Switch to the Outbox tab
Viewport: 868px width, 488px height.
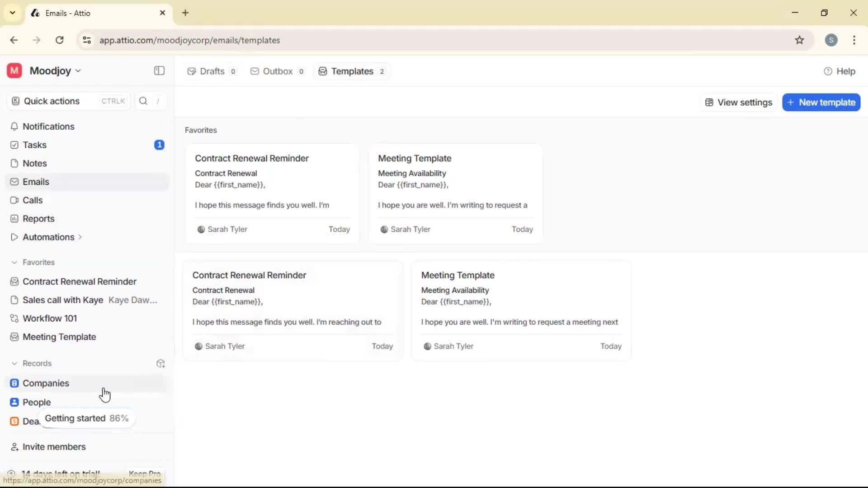tap(277, 71)
